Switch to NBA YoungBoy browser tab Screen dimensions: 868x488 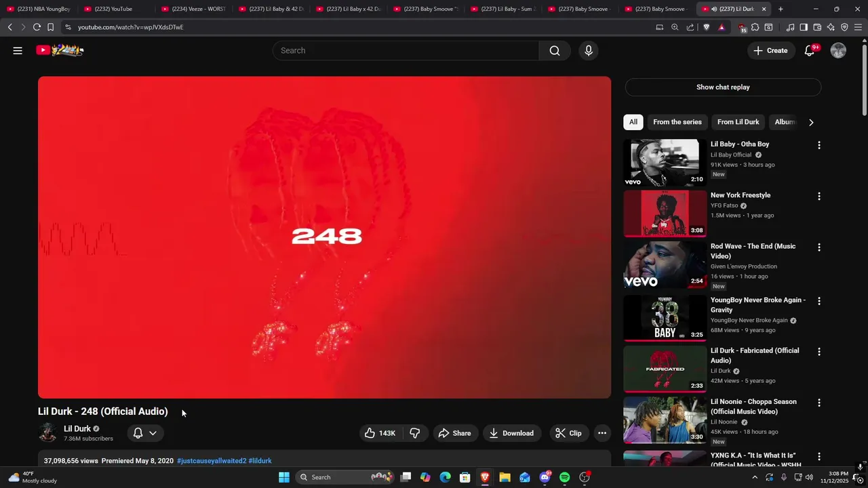[x=39, y=9]
